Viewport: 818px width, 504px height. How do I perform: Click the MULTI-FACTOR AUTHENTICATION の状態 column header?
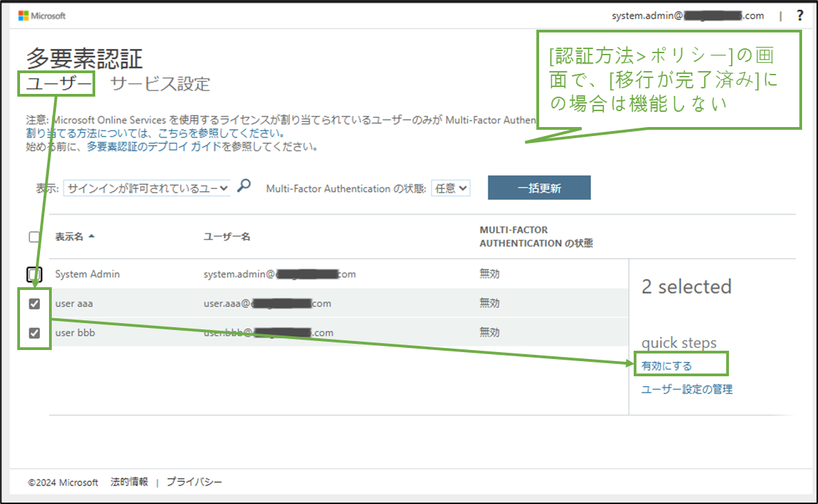[536, 236]
